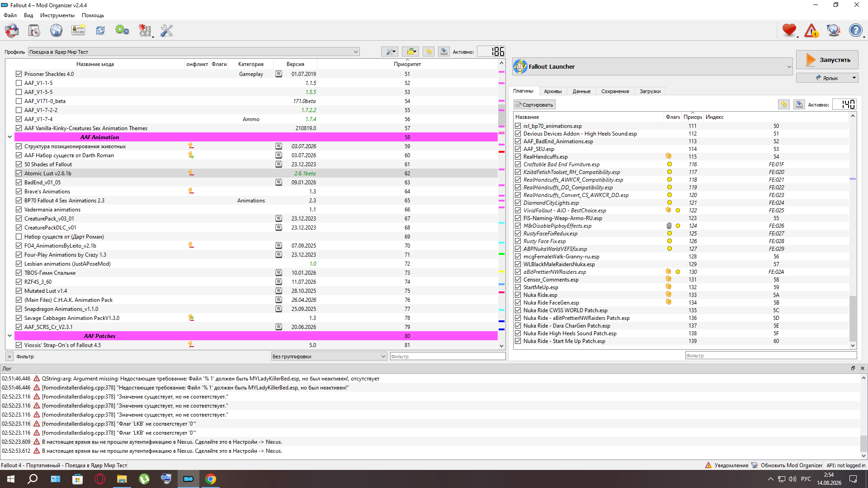The height and width of the screenshot is (488, 868).
Task: Open File Explorer from the taskbar
Action: (x=122, y=479)
